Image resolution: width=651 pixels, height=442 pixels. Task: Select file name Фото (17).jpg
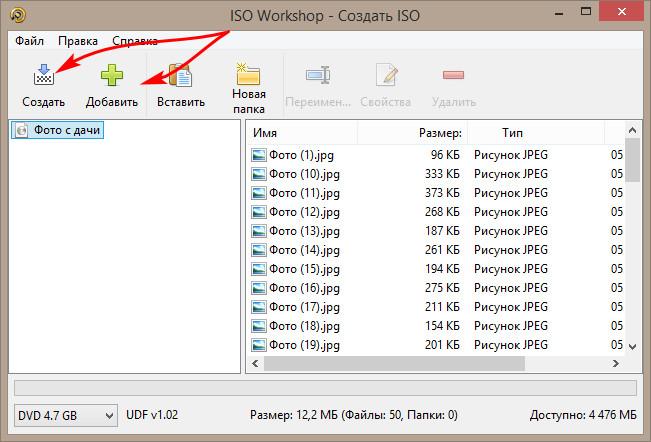tap(304, 307)
